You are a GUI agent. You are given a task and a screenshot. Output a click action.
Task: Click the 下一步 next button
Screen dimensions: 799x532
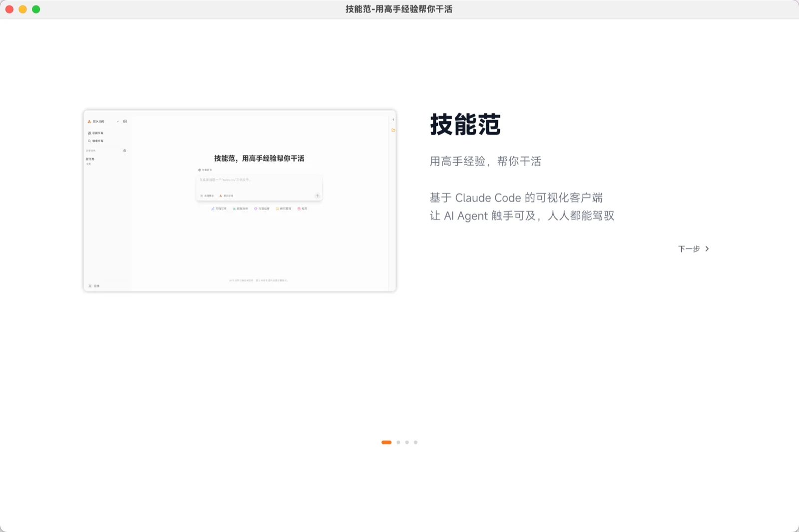pos(693,249)
